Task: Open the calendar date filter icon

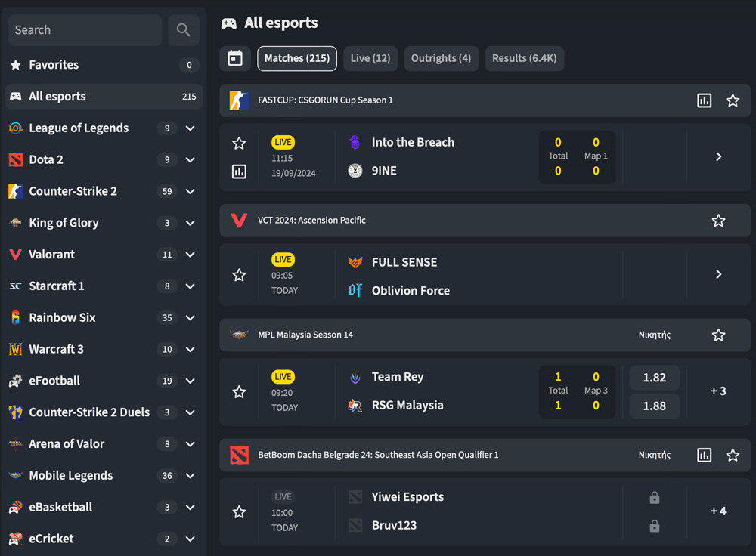Action: [235, 58]
